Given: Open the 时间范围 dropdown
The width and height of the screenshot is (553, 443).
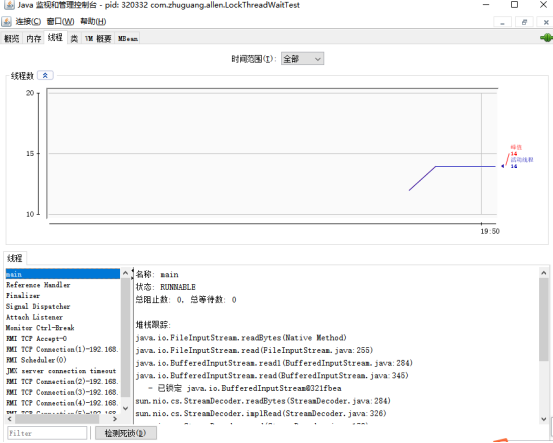Looking at the screenshot, I should pyautogui.click(x=302, y=59).
